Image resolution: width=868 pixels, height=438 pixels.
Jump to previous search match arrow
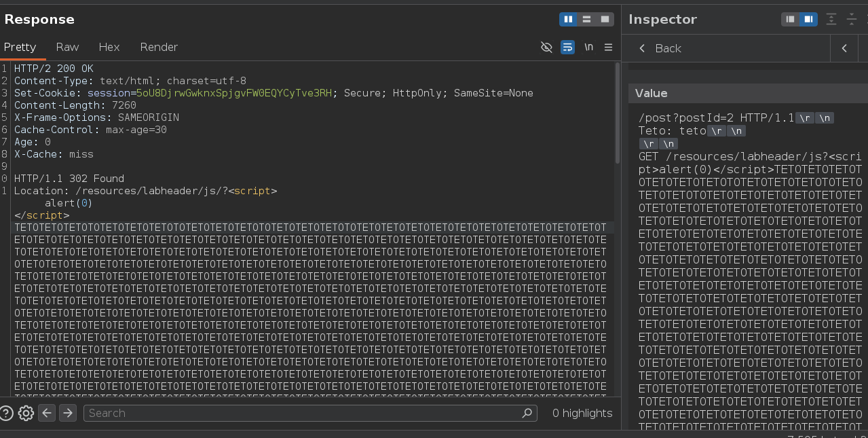(47, 413)
